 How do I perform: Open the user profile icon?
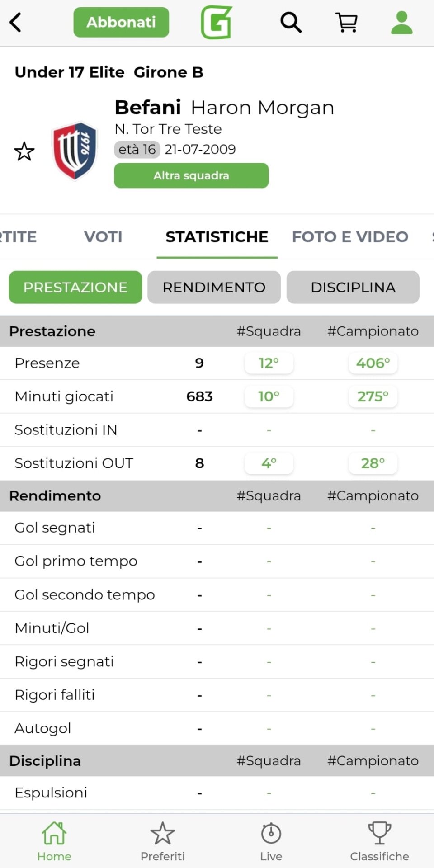(x=401, y=22)
